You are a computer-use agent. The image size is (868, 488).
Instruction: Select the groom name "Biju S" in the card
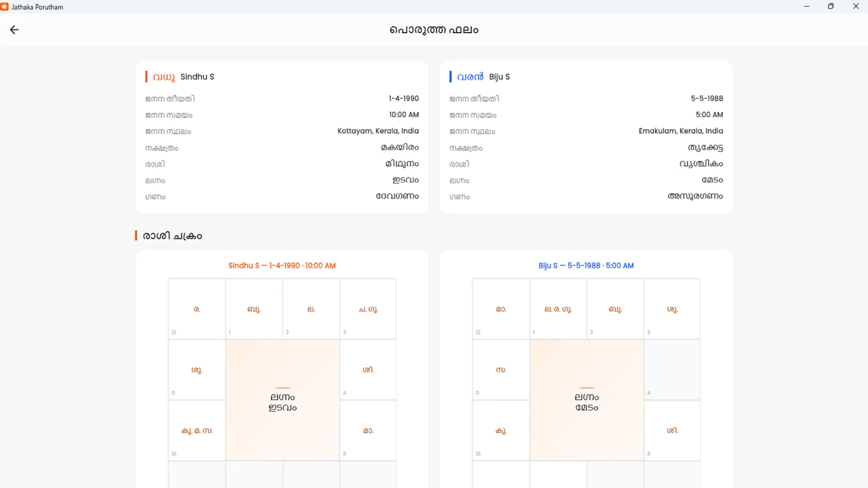[x=500, y=76]
